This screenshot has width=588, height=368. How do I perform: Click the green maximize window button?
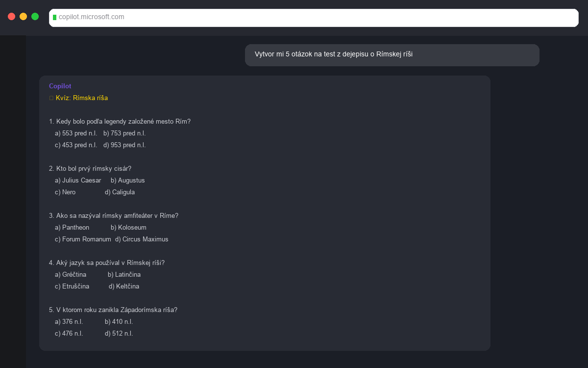[35, 17]
